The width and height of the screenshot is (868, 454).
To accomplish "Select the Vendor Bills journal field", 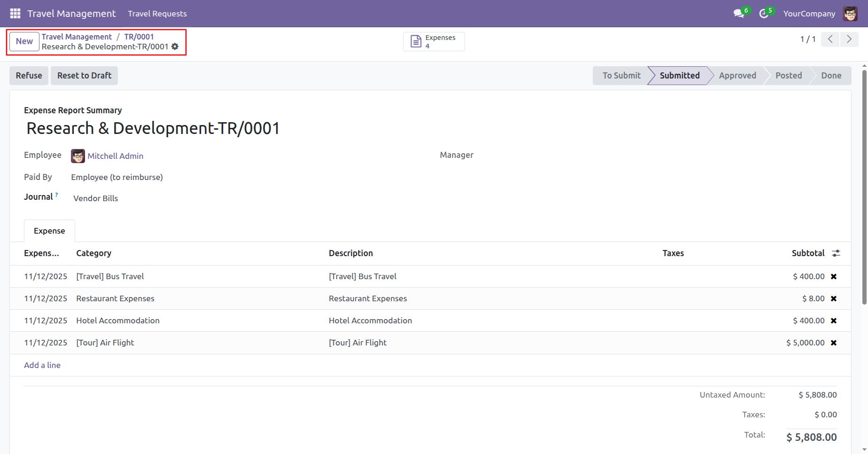I will [96, 198].
